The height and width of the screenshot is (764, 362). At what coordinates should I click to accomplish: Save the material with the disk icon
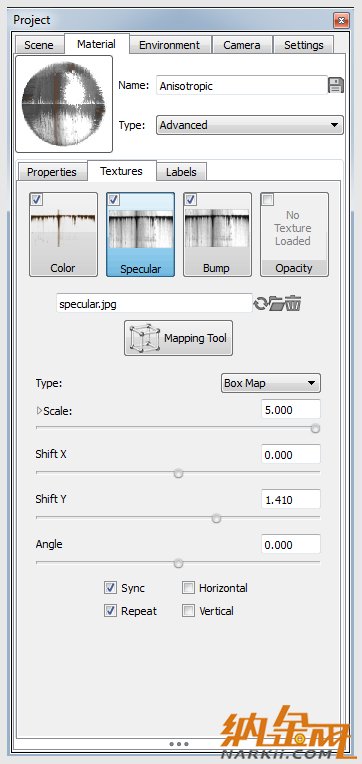coord(336,85)
